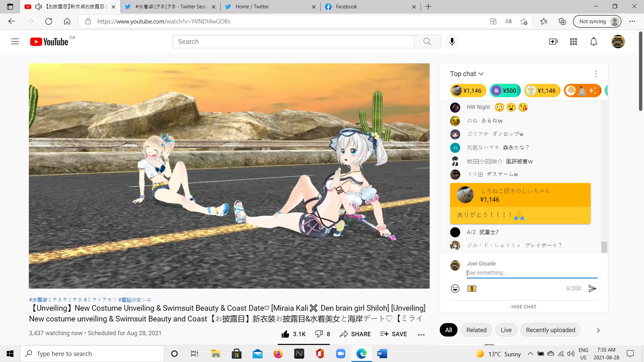Click the chat Say something input field
Screen dimensions: 644x362
point(532,273)
